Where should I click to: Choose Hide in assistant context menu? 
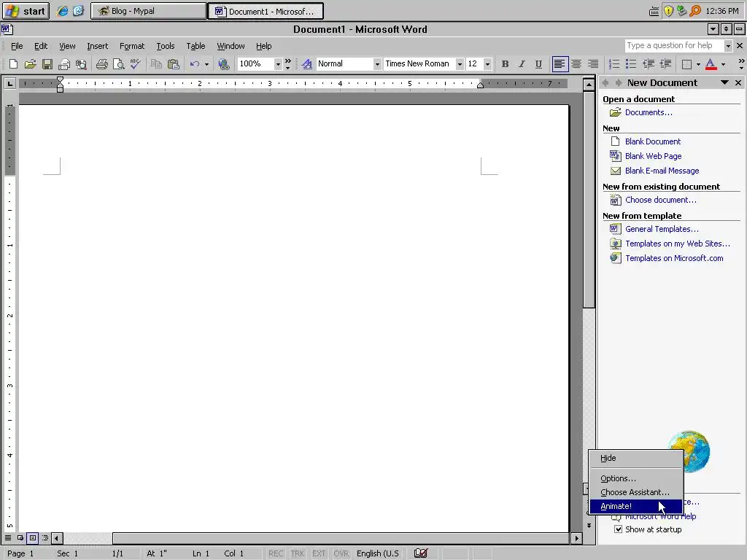tap(636, 458)
